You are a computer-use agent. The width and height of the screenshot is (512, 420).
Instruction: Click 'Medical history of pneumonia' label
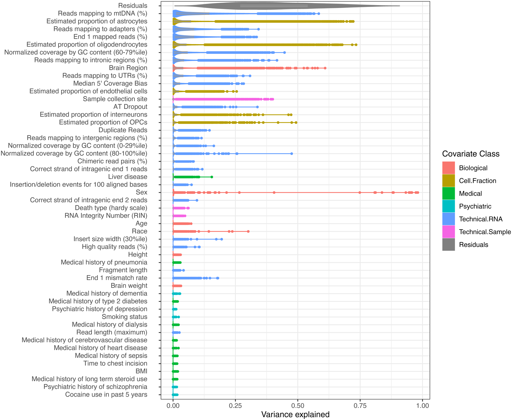point(104,262)
